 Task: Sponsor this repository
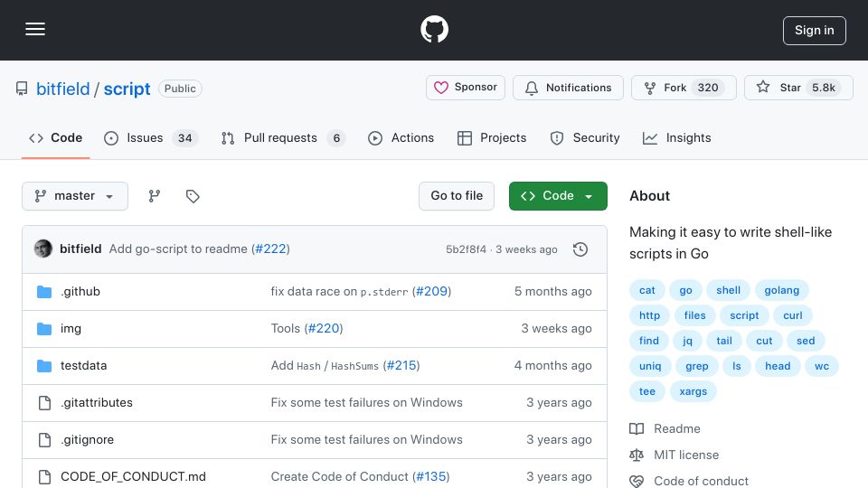pos(466,88)
